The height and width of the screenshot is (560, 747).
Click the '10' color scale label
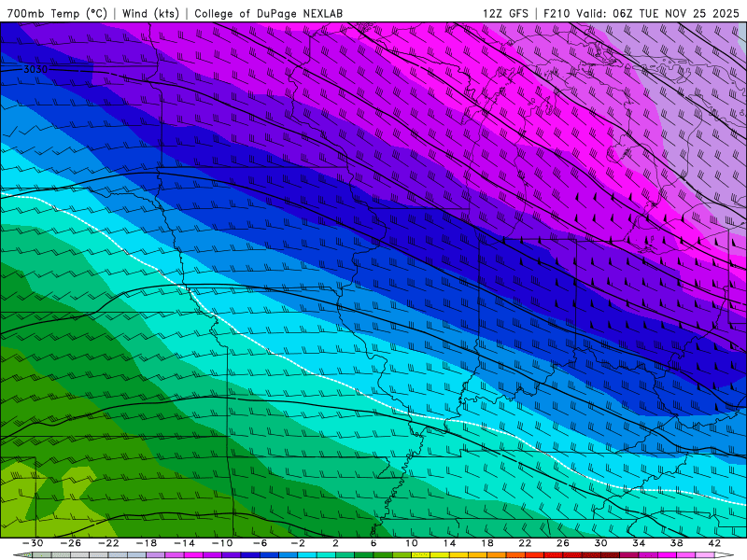point(412,543)
